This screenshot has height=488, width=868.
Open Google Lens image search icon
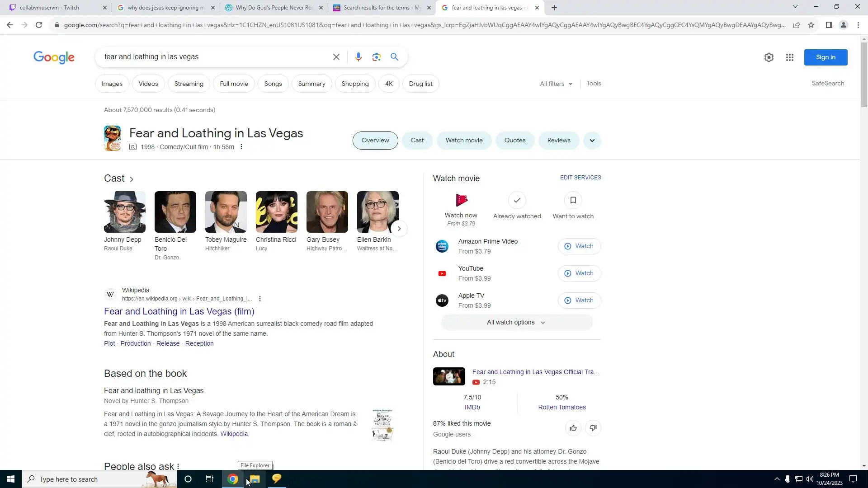[376, 57]
